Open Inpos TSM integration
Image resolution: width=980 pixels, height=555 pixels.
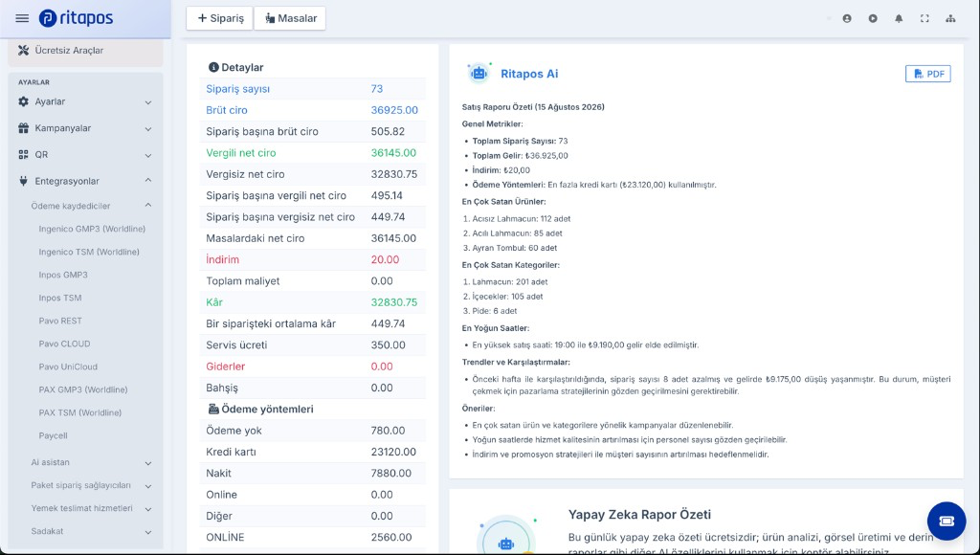coord(60,299)
